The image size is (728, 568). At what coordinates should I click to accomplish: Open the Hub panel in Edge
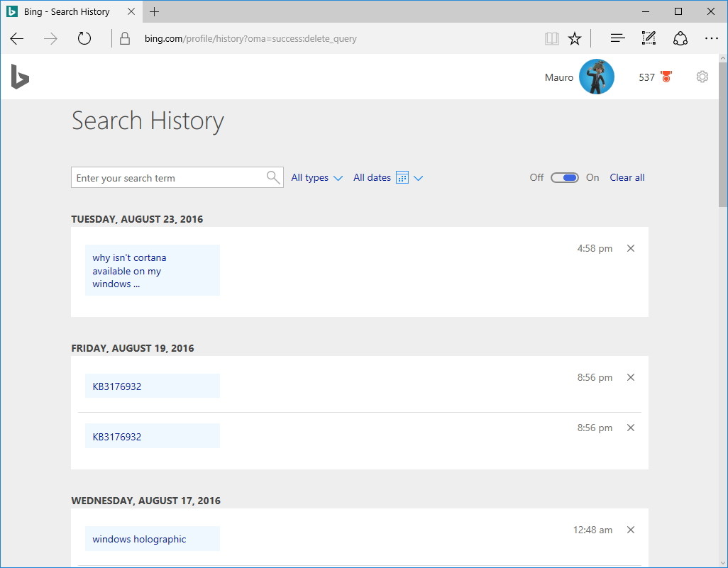(x=617, y=38)
